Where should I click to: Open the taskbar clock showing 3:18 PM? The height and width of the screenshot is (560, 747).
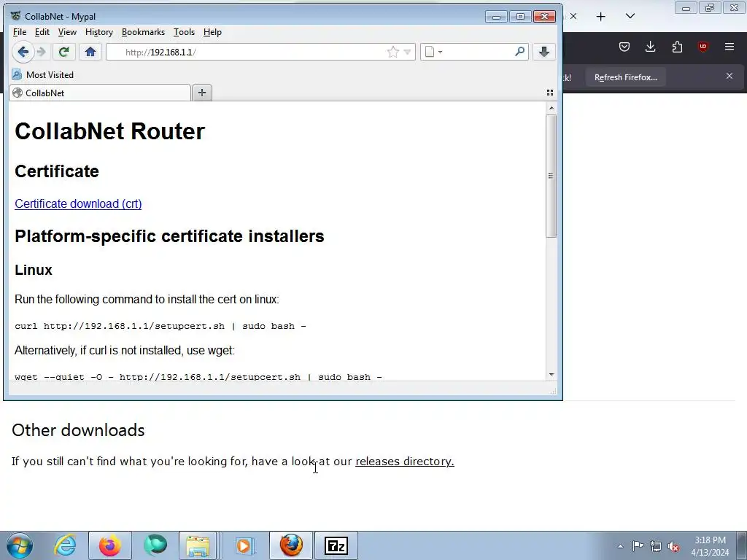point(710,546)
